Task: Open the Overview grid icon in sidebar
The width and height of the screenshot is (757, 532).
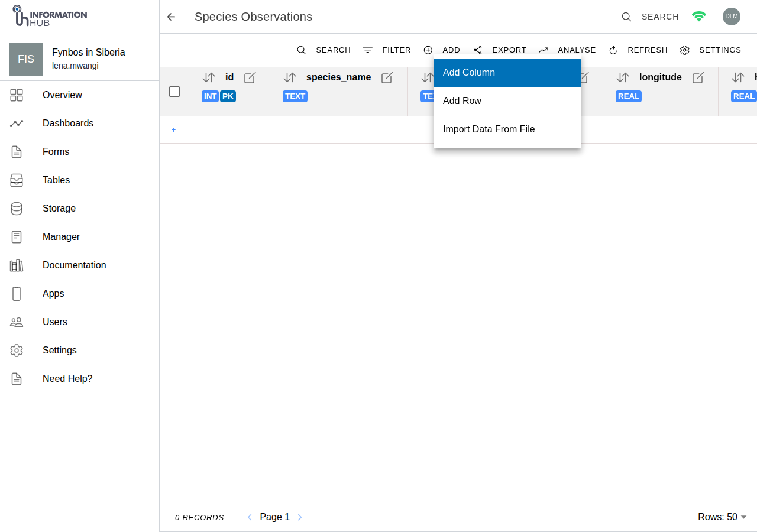Action: click(17, 95)
